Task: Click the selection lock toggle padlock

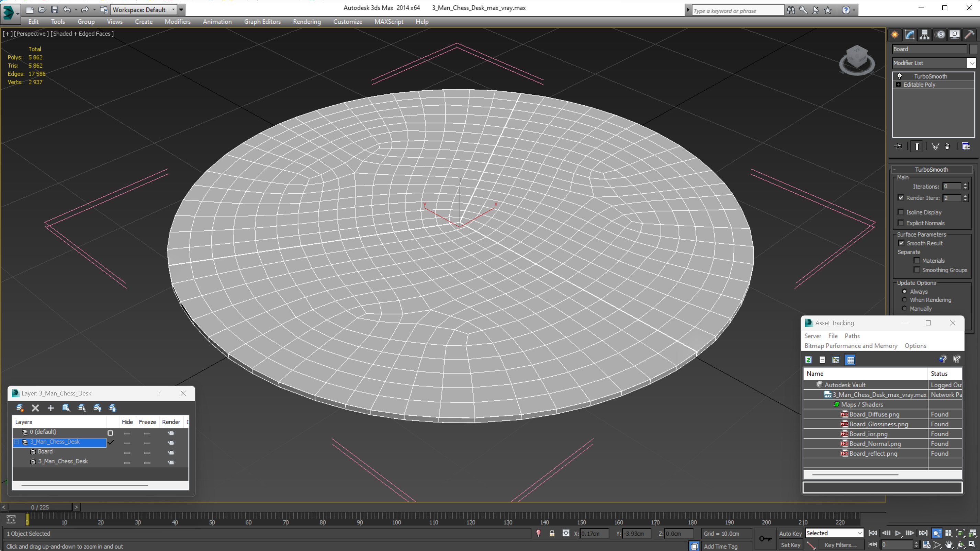Action: [x=552, y=533]
